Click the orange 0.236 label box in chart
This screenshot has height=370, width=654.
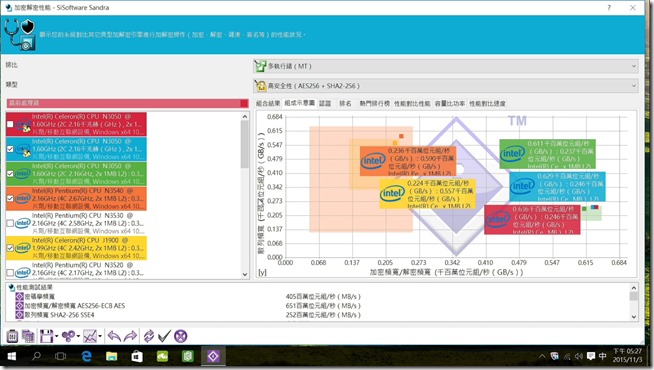pos(407,161)
